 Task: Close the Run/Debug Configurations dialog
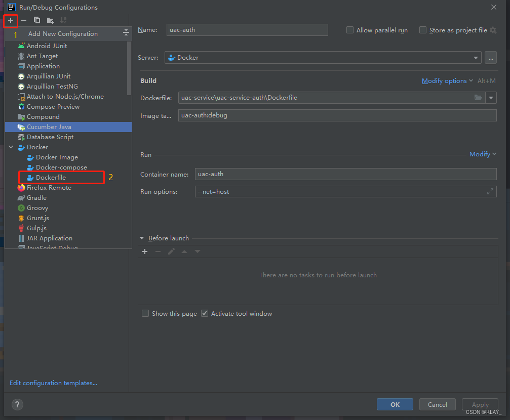(494, 7)
